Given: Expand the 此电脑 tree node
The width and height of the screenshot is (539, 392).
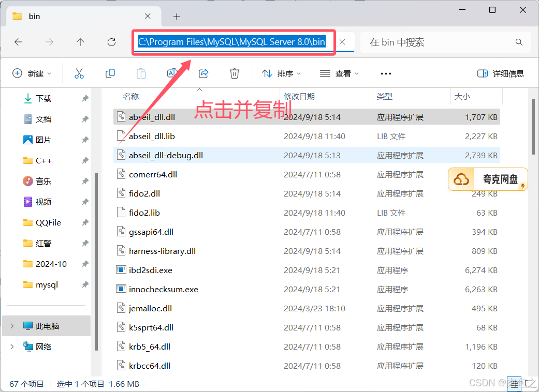Looking at the screenshot, I should 12,326.
